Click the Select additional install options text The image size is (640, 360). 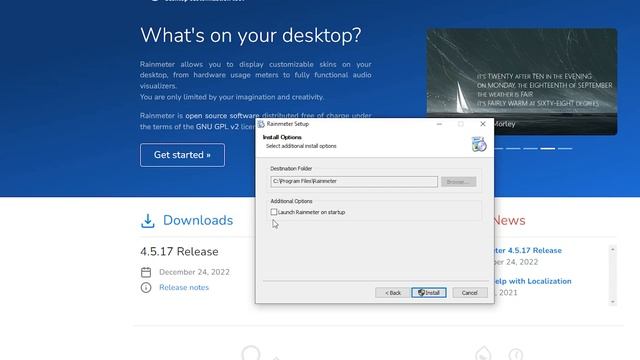[x=301, y=146]
